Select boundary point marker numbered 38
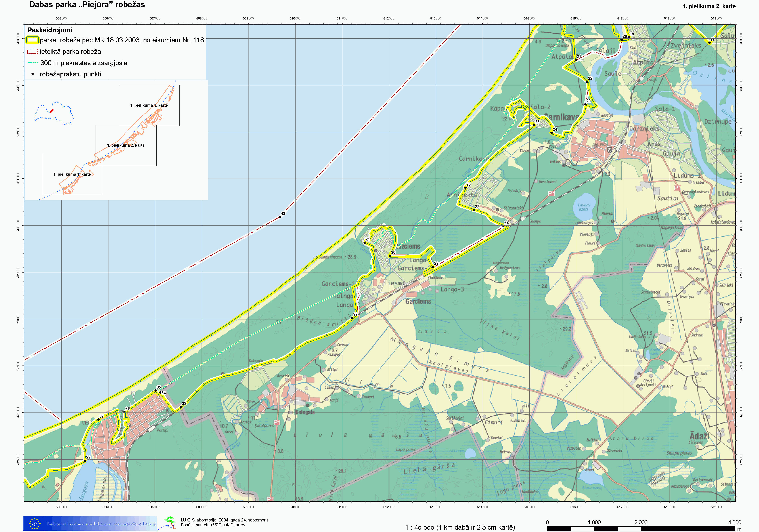Viewport: 759px width, 532px height. coord(85,461)
